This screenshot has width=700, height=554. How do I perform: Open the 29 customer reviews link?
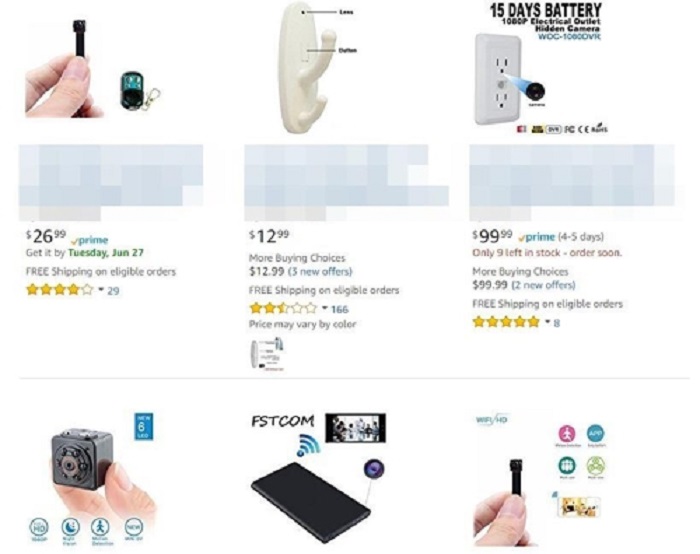click(113, 291)
